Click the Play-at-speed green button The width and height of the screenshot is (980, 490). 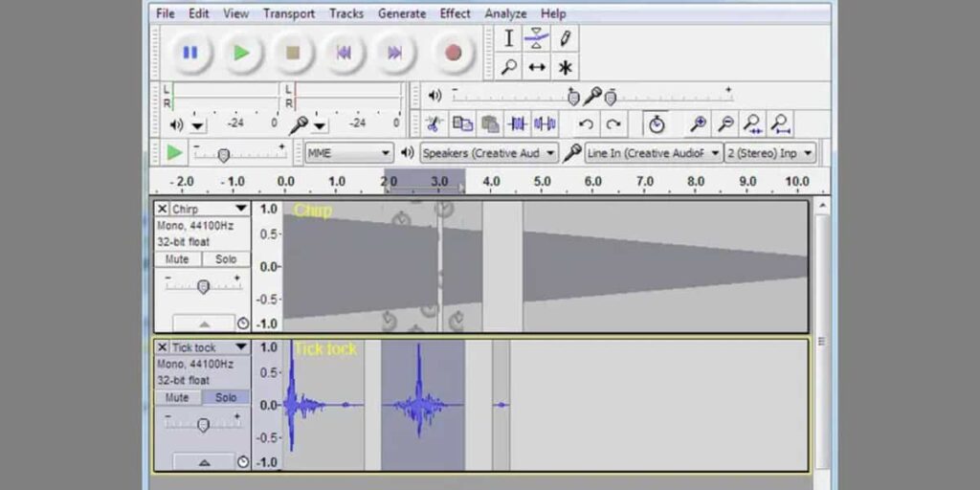(x=174, y=152)
